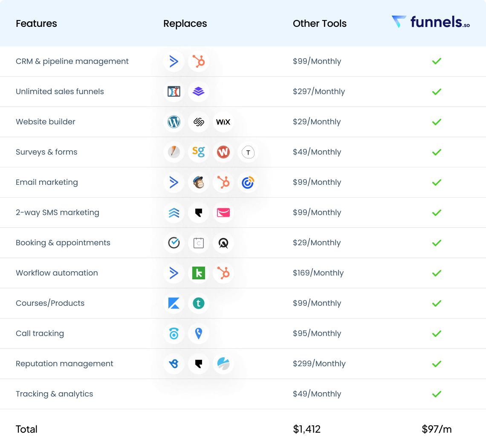This screenshot has height=448, width=486.
Task: Click the Mailchimp monkey icon
Action: point(199,182)
